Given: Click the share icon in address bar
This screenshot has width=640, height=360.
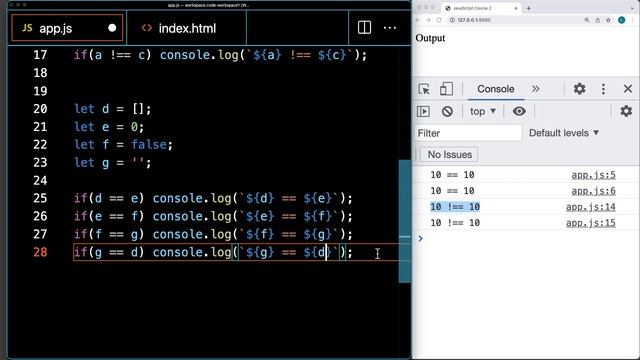Looking at the screenshot, I should 598,20.
